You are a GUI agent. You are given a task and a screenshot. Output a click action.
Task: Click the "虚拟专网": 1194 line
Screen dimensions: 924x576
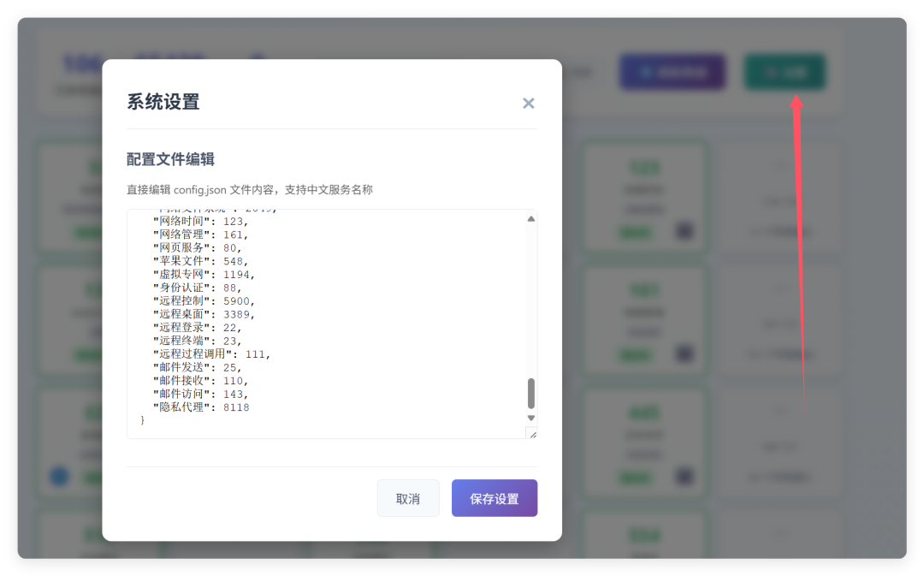point(204,274)
